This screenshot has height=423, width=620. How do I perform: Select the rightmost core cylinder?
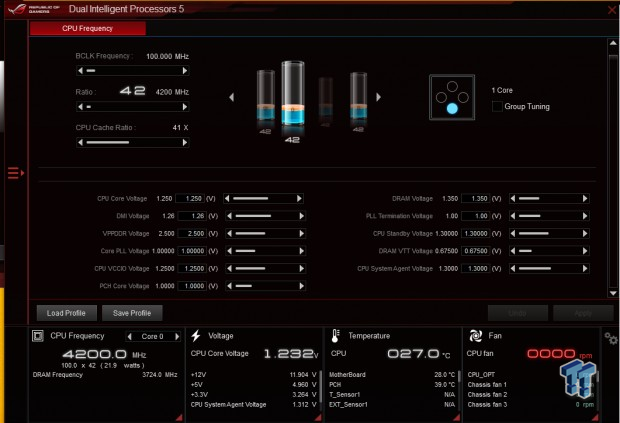tap(358, 96)
